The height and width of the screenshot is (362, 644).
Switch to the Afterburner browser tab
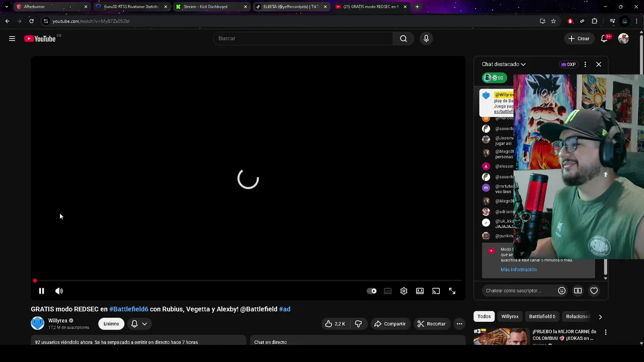(x=52, y=7)
